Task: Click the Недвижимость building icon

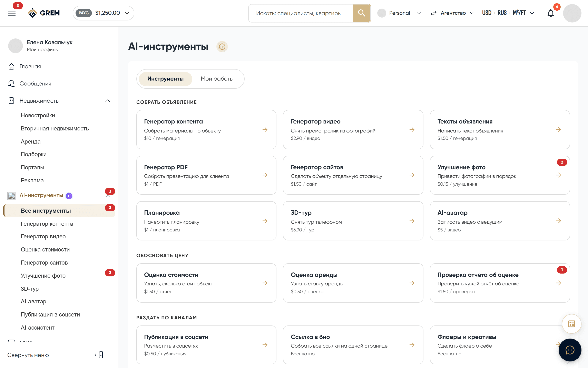Action: (11, 101)
